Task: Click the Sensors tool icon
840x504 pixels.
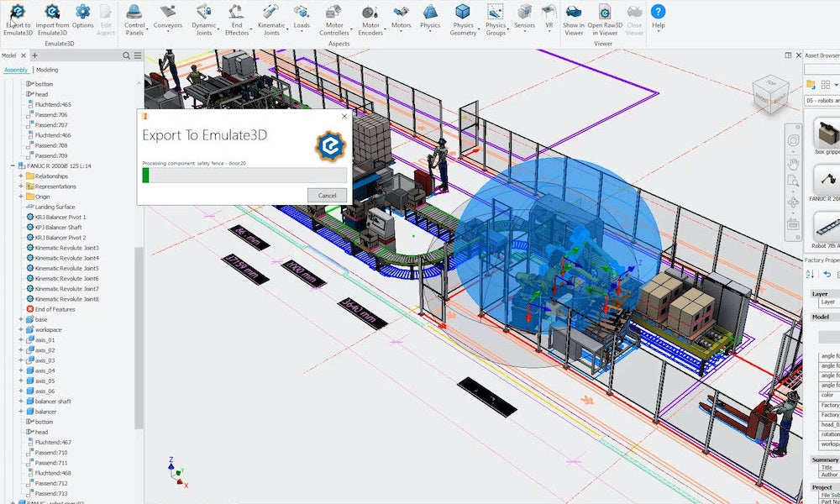Action: pos(526,17)
